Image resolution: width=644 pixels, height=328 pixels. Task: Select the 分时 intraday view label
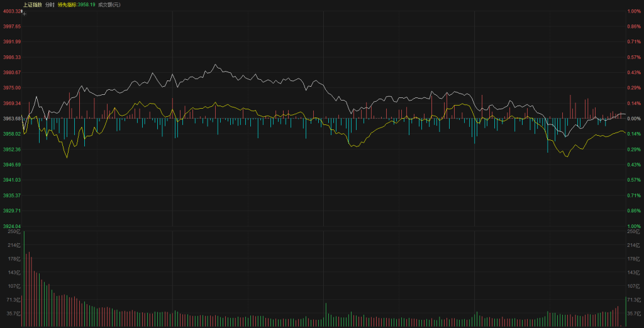[x=50, y=4]
